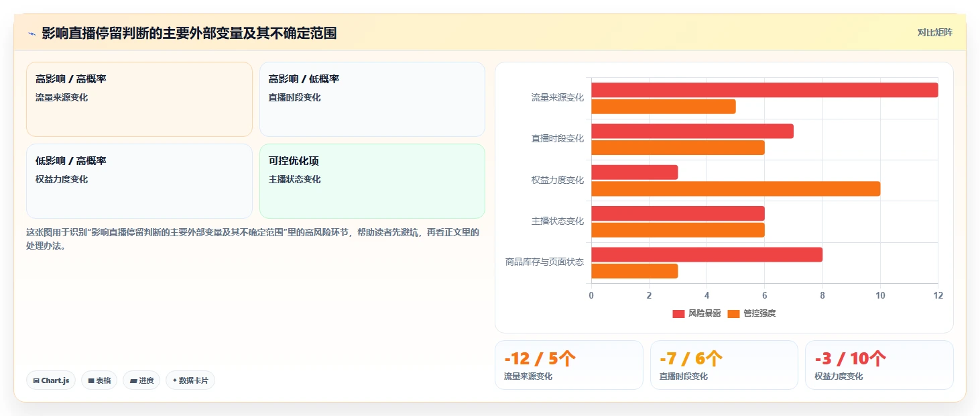Screen dimensions: 980x416
Task: Click the 对比矩阵 label in header
Action: [x=934, y=32]
